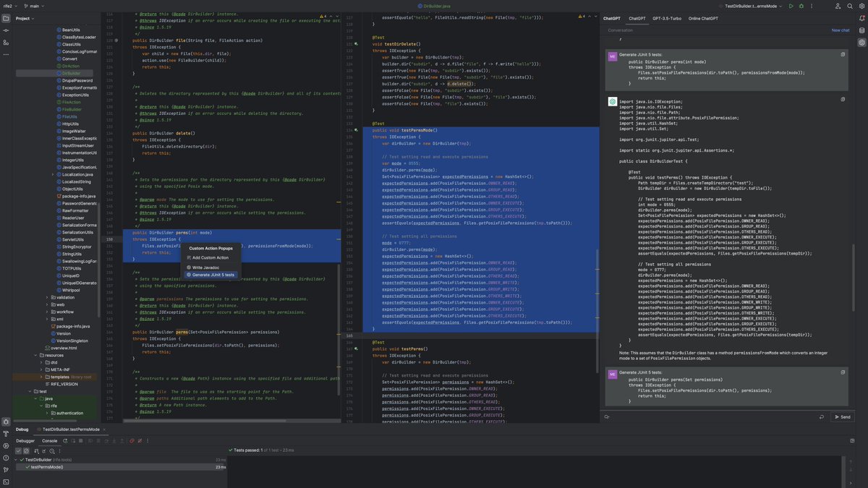
Task: Switch to the Online ChatGPT tab
Action: (703, 18)
